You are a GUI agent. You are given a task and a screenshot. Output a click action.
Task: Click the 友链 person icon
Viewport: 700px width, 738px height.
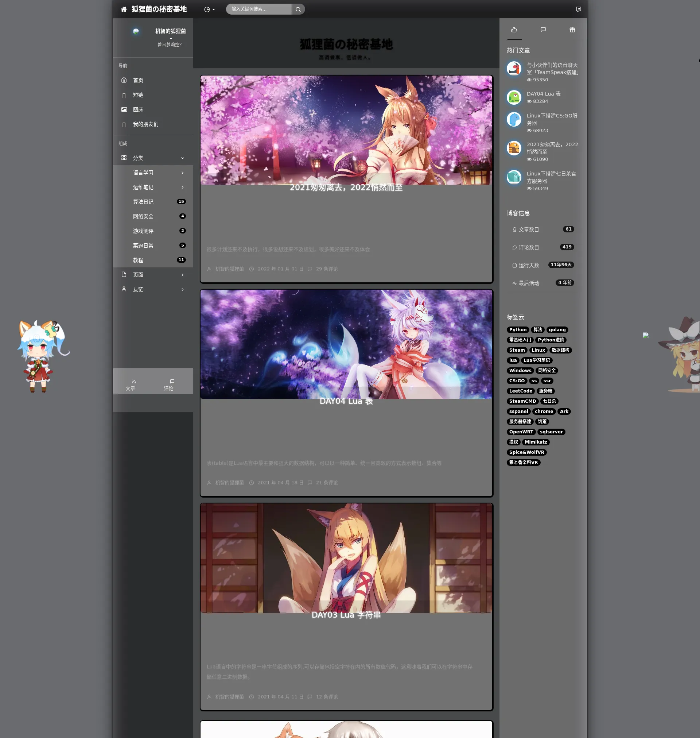124,289
